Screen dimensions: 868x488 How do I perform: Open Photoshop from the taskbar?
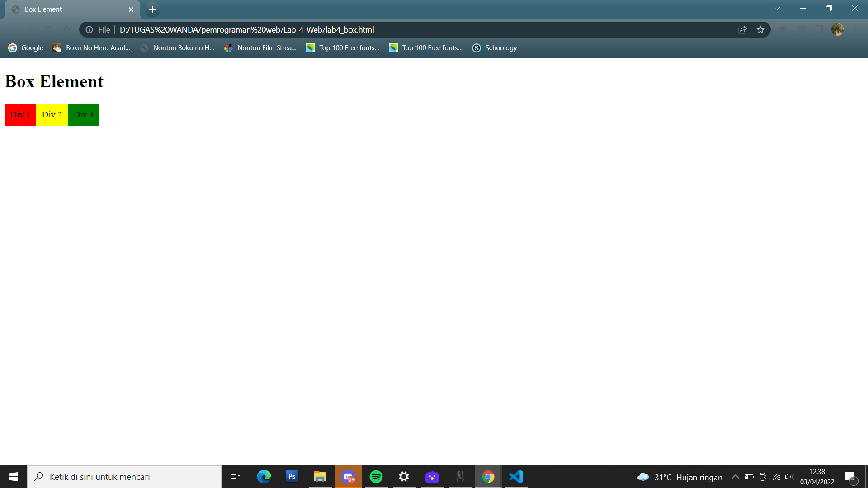[x=292, y=477]
